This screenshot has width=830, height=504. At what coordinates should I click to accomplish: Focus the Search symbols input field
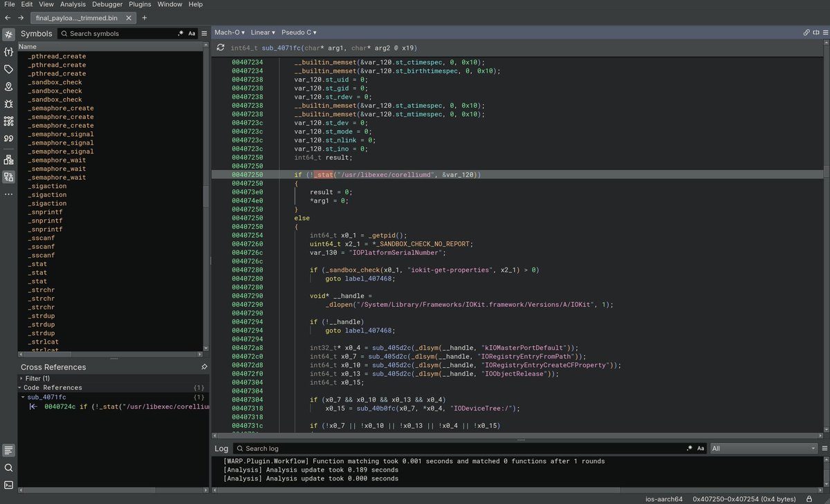pos(118,33)
